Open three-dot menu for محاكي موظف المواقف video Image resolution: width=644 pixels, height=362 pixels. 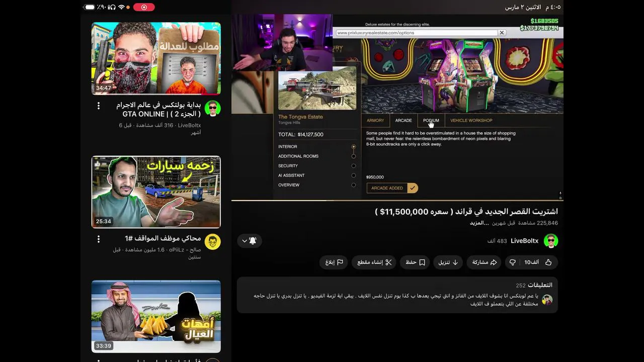[x=99, y=239]
